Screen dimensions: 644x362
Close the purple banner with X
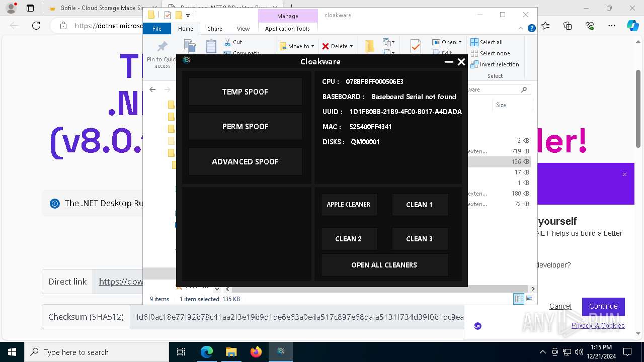coord(624,174)
